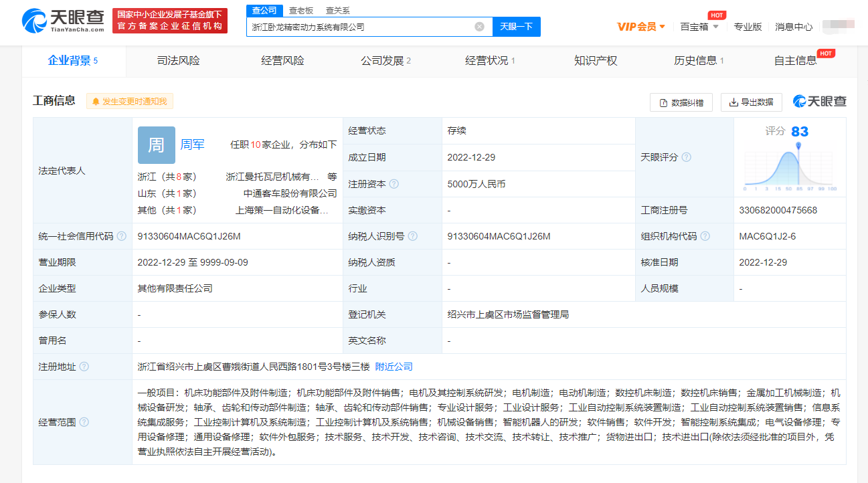Screen dimensions: 868x483
Task: Open 消息中心
Action: pyautogui.click(x=794, y=27)
